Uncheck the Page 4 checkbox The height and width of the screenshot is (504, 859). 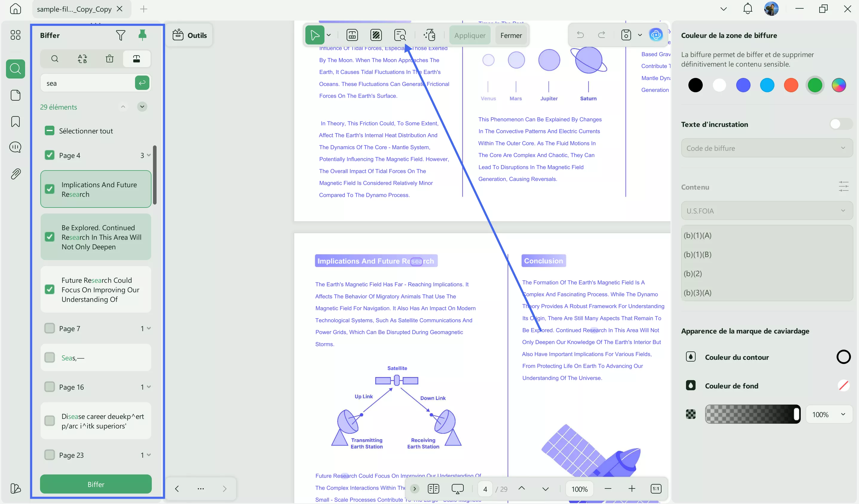point(49,155)
